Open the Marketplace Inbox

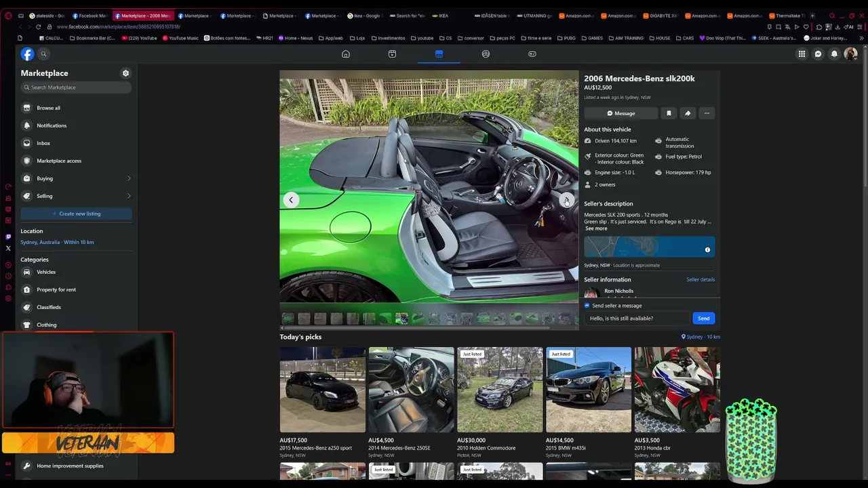(76, 143)
